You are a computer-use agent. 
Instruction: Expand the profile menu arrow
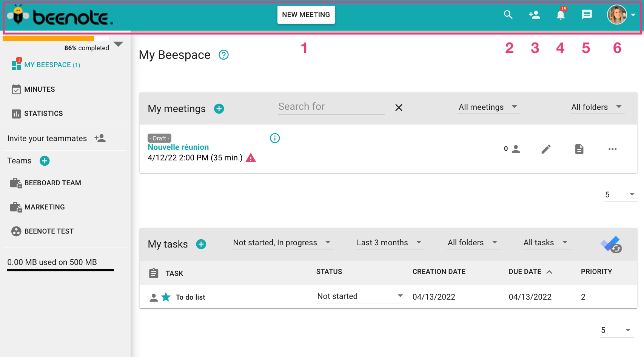tap(633, 15)
